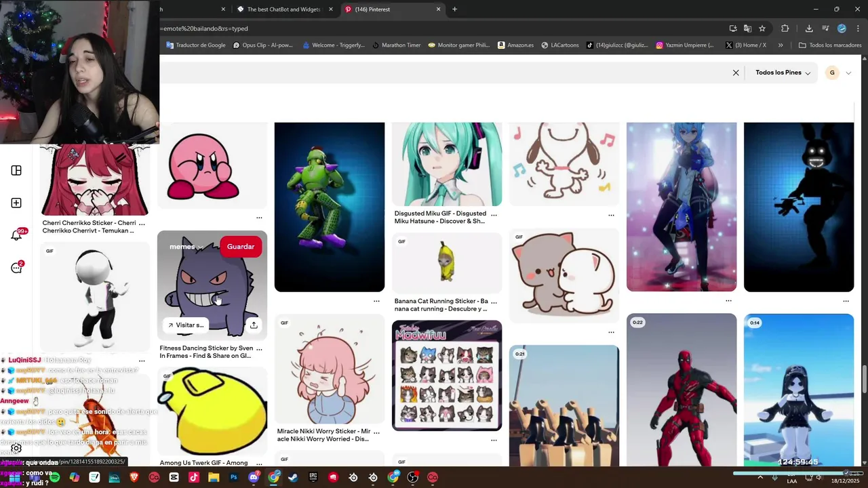Open Marathon Timer bookmark

(x=396, y=45)
